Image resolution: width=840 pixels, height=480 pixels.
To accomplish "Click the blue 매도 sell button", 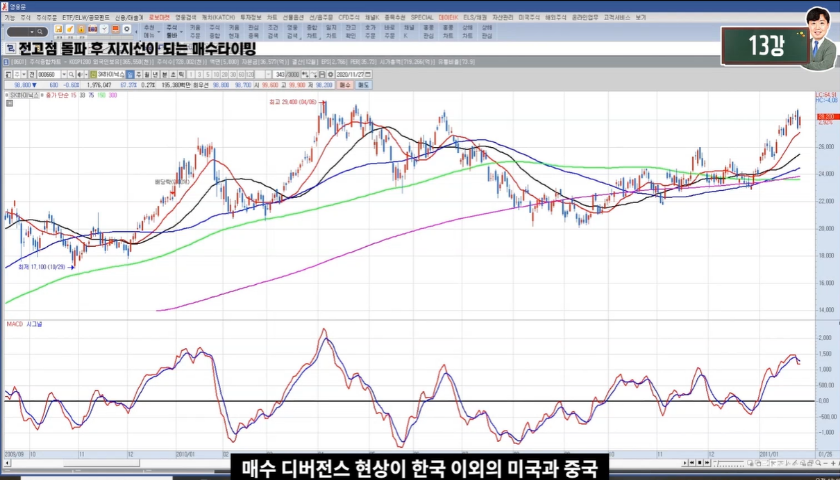I will (364, 85).
